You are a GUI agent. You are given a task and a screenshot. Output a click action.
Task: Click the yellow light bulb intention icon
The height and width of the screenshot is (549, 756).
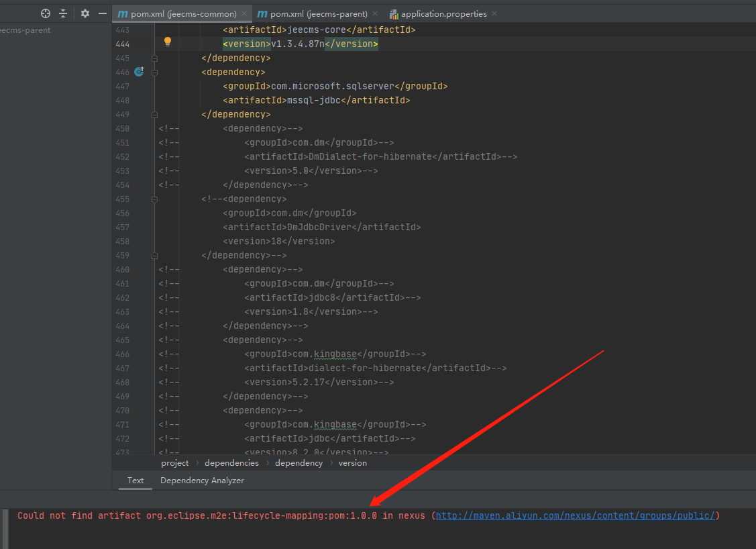168,42
